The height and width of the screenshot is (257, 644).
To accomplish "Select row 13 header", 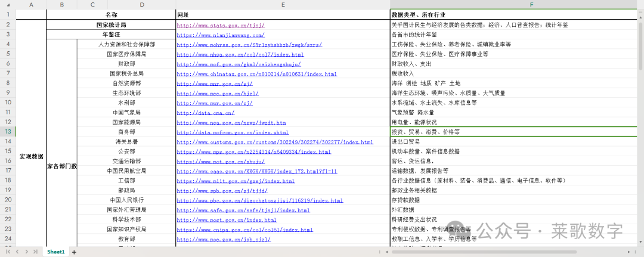I will (x=8, y=132).
